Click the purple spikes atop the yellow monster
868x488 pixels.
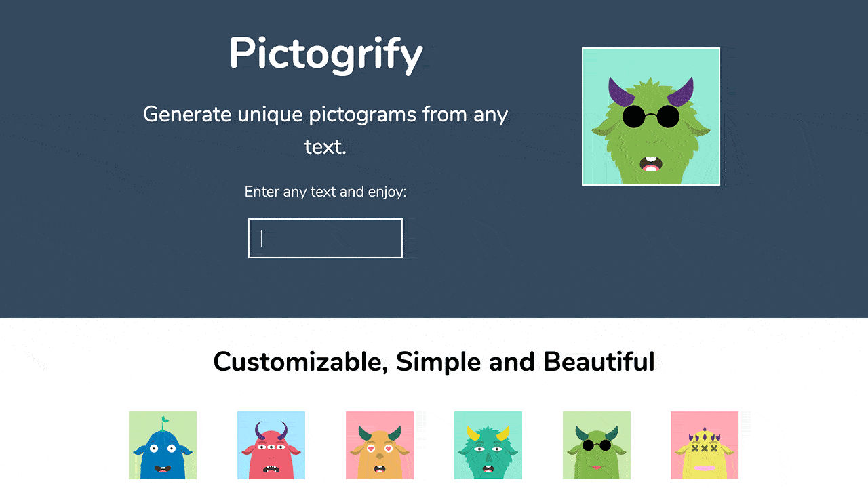(705, 436)
